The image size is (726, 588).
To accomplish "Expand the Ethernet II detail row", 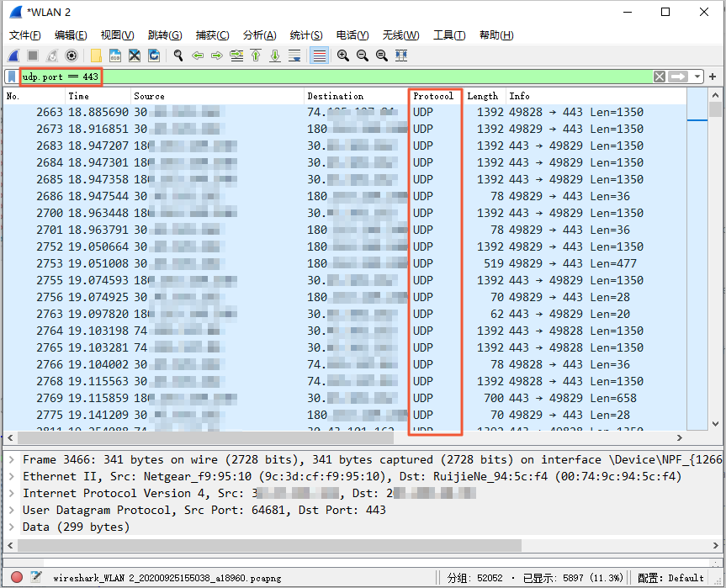I will [x=12, y=476].
